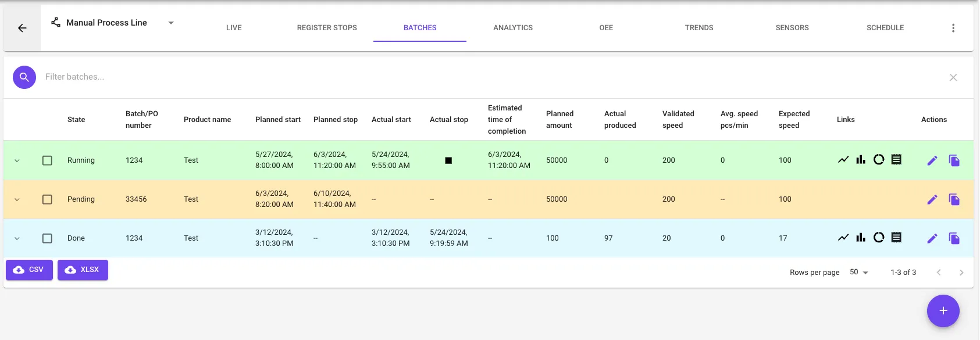Edit the Running batch with the pencil
Screen dimensions: 980x340
(932, 160)
